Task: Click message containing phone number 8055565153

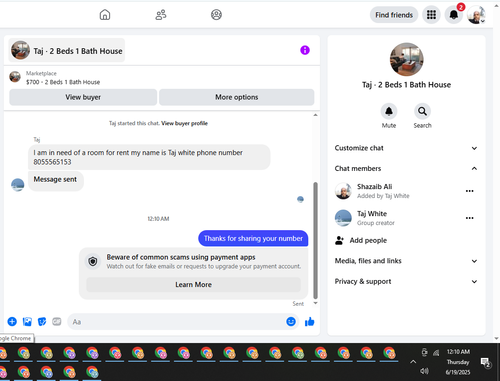Action: point(149,157)
